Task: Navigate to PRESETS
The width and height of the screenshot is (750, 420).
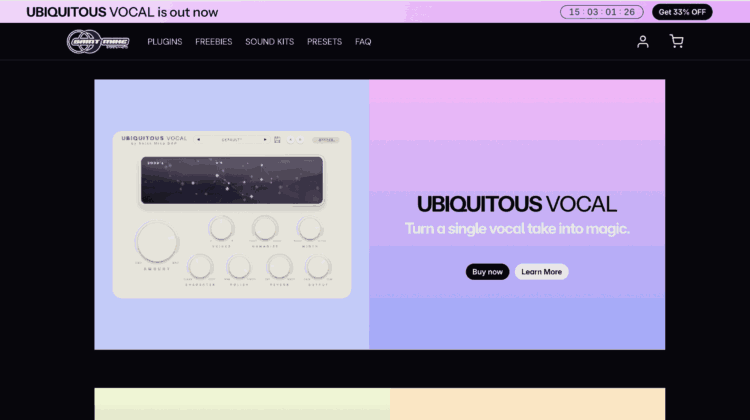Action: (x=325, y=42)
